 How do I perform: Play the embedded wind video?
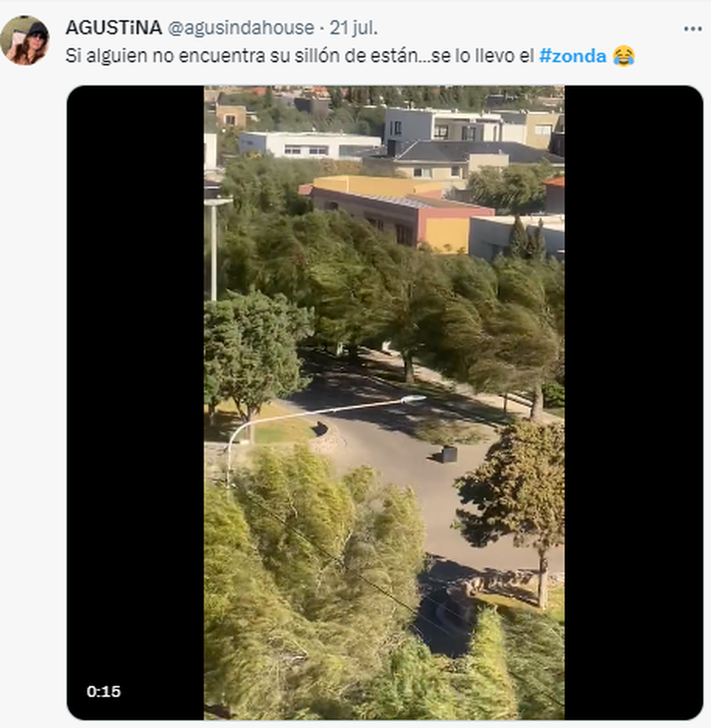[x=385, y=402]
